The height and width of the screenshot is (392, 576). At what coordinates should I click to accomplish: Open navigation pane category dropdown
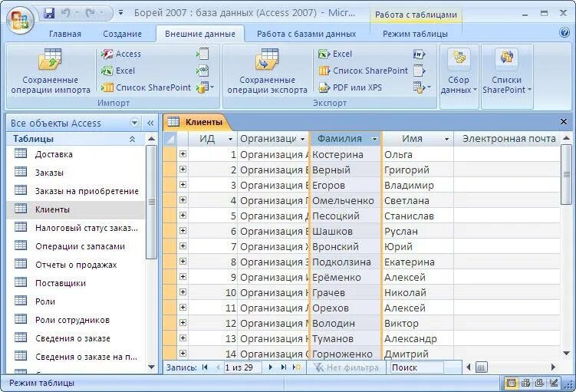click(134, 123)
